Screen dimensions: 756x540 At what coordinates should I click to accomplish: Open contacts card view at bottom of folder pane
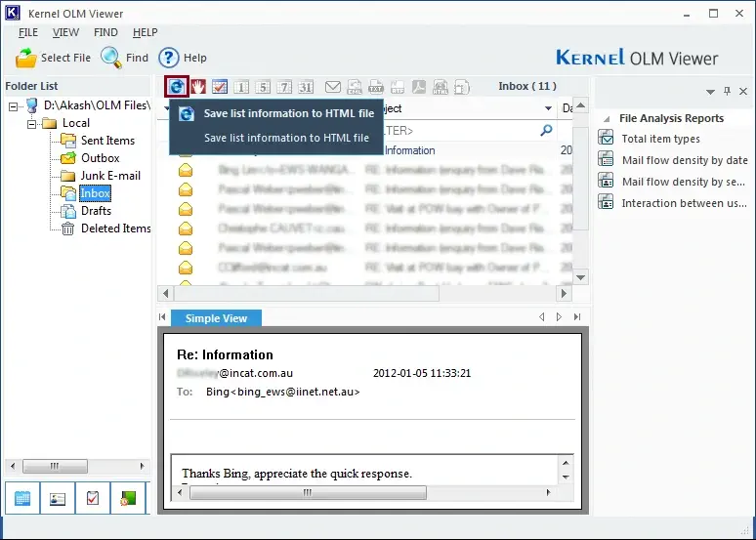[x=58, y=498]
